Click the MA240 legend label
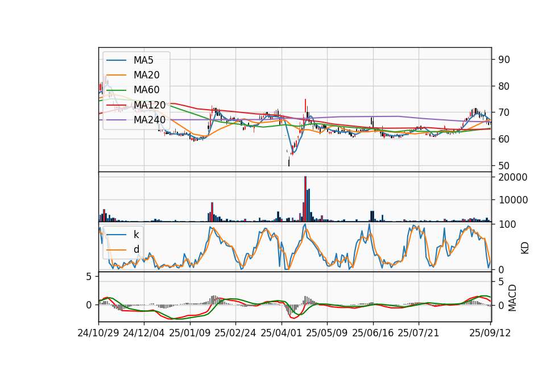Screen dimensions: 546x392 tap(150, 120)
